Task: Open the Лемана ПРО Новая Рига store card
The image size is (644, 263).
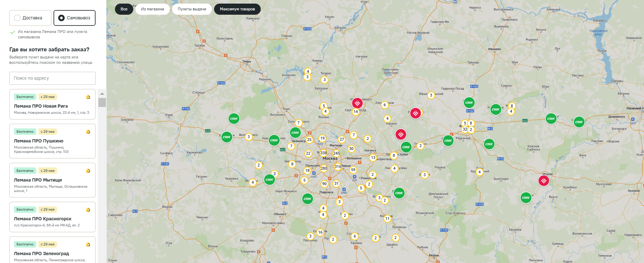Action: pyautogui.click(x=52, y=104)
